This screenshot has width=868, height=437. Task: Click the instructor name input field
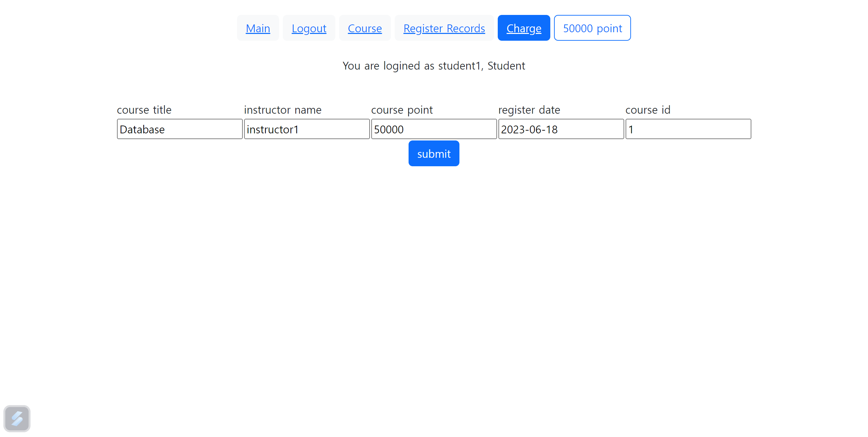(x=307, y=129)
